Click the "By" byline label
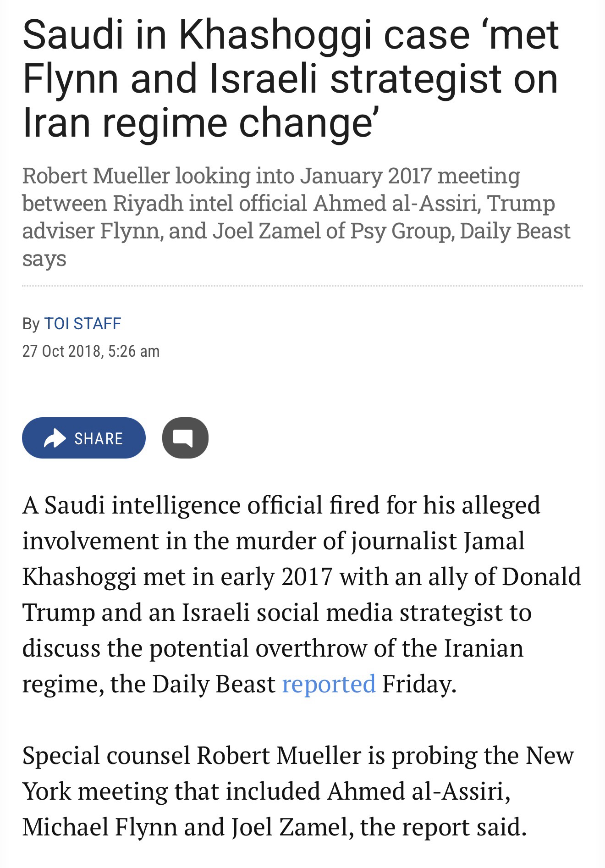605x868 pixels. pyautogui.click(x=31, y=324)
